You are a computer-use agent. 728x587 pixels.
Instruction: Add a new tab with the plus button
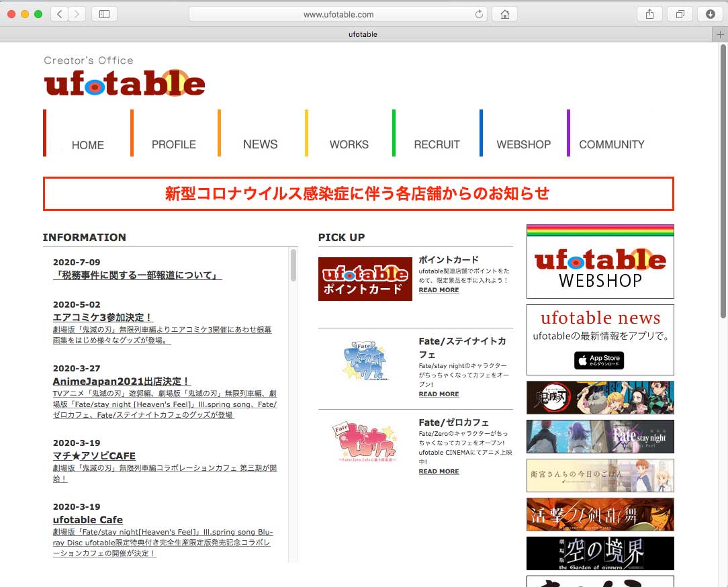click(721, 34)
